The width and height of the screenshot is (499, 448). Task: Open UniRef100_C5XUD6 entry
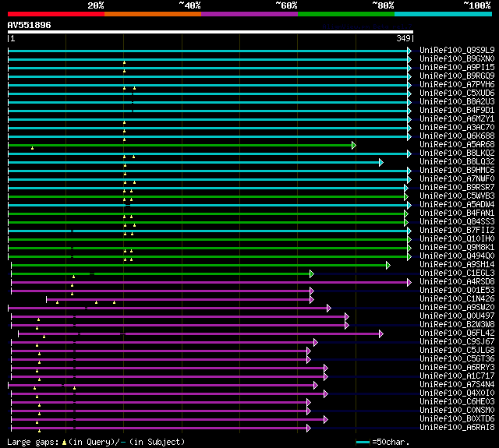tap(457, 93)
